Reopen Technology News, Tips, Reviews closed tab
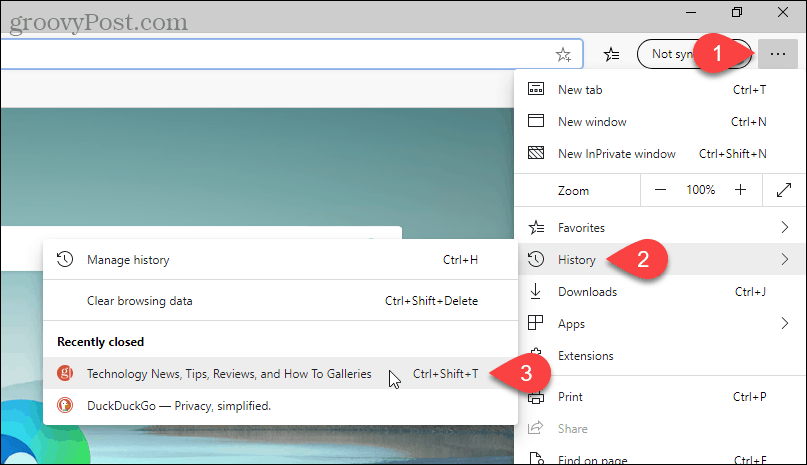Image resolution: width=807 pixels, height=465 pixels. click(229, 374)
